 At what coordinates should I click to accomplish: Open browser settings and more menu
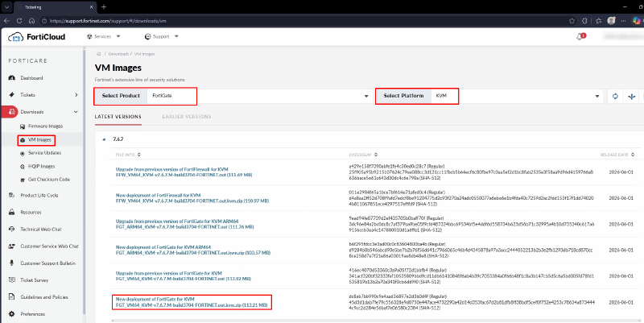point(623,21)
